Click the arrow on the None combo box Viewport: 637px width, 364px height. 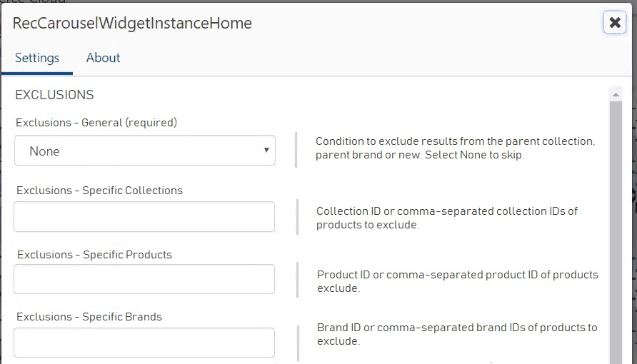click(x=266, y=151)
